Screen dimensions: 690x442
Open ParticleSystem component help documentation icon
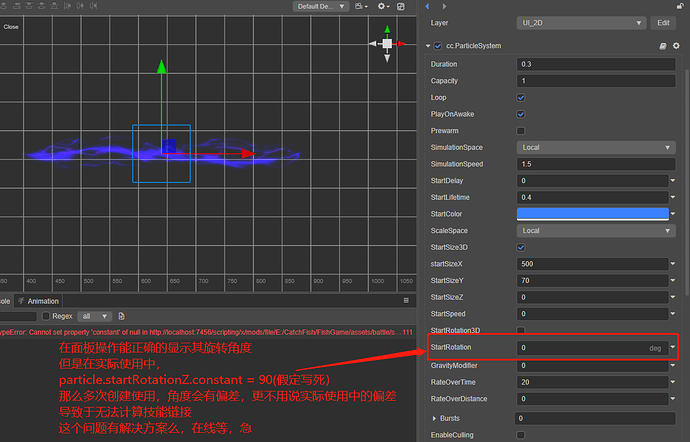click(x=663, y=46)
